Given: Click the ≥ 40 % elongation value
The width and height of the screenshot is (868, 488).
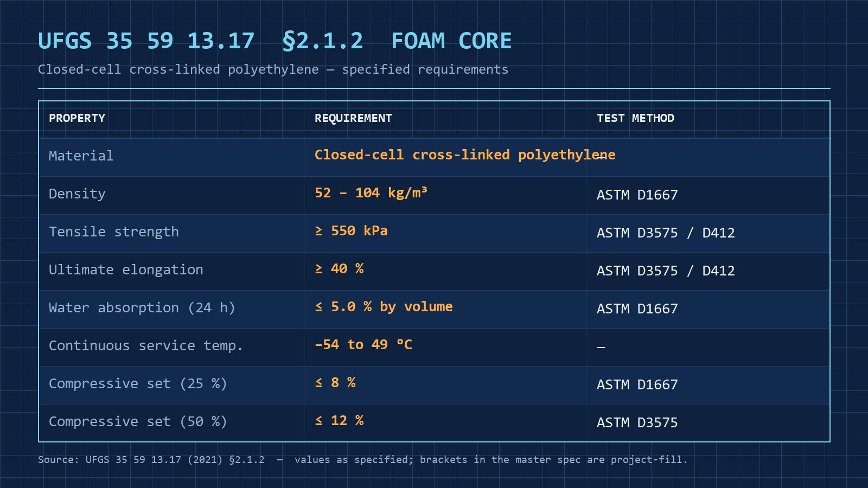Looking at the screenshot, I should [x=339, y=269].
